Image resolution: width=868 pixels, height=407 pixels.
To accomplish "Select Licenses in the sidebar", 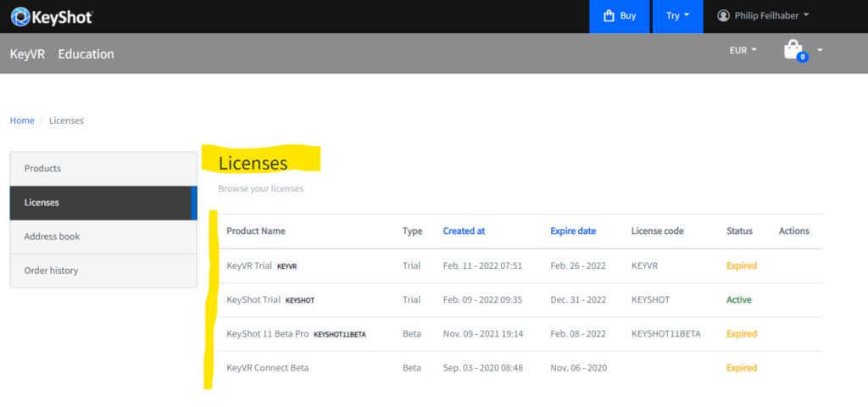I will [x=103, y=203].
